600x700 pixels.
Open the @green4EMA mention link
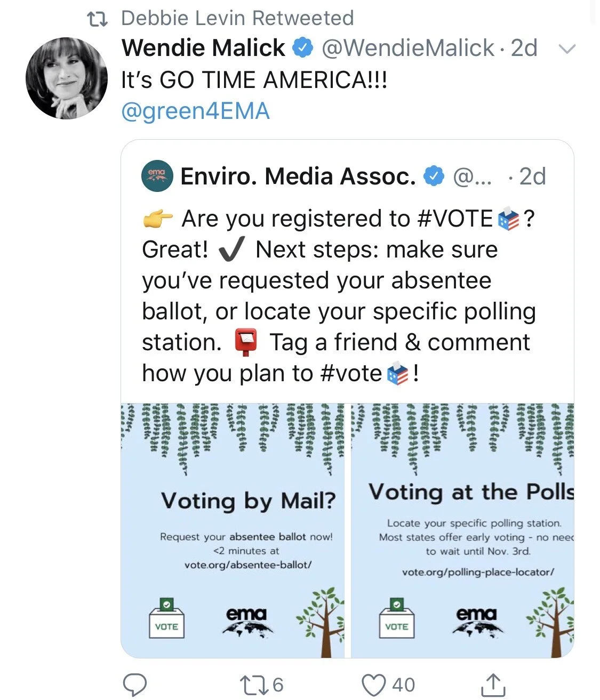click(195, 111)
